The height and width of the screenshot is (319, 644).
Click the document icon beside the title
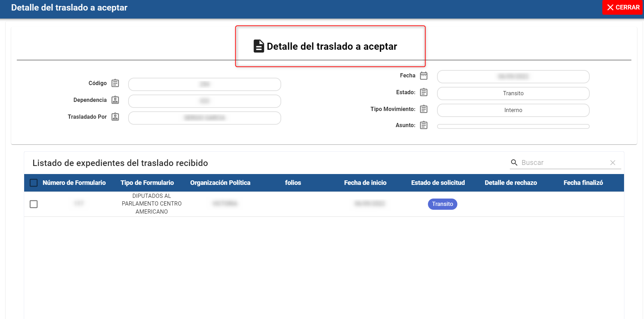coord(258,46)
